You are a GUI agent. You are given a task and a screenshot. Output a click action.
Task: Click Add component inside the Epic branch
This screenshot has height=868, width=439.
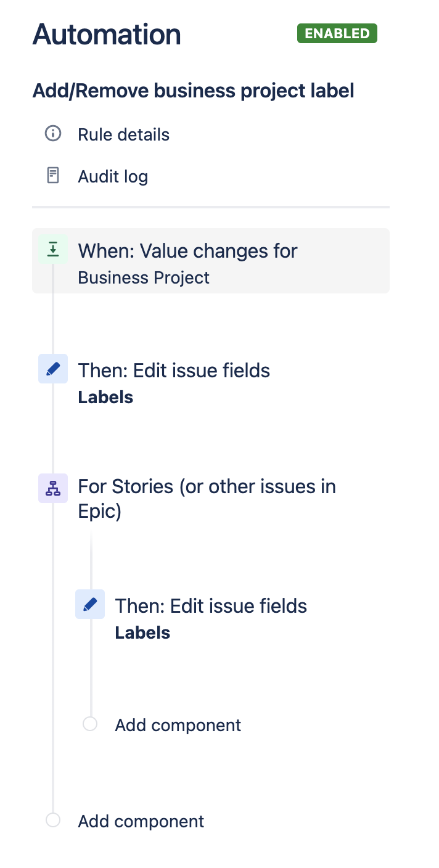(x=178, y=725)
